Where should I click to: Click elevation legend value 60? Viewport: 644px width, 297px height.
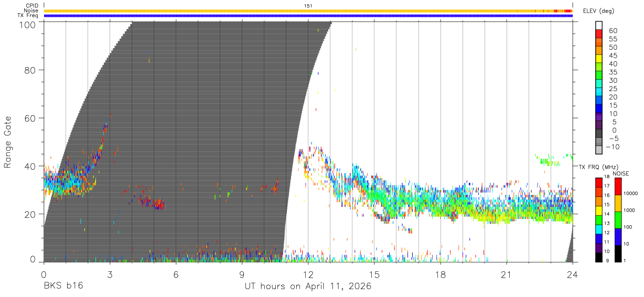[613, 30]
